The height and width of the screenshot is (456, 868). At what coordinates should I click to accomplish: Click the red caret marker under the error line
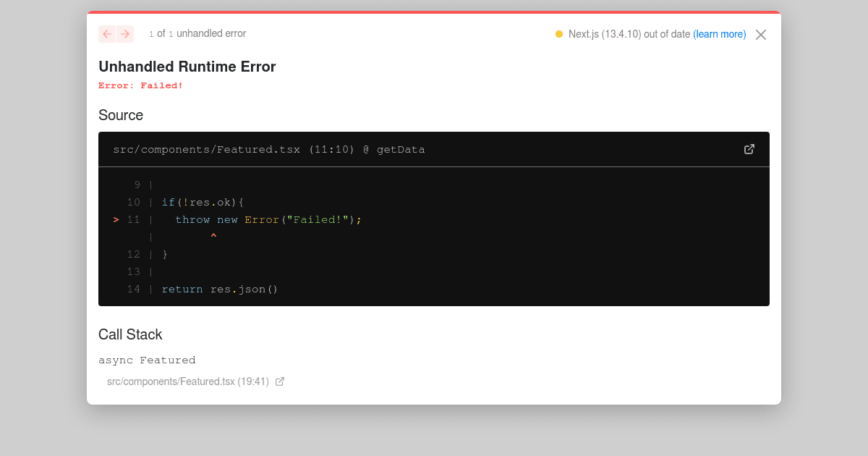(x=213, y=235)
